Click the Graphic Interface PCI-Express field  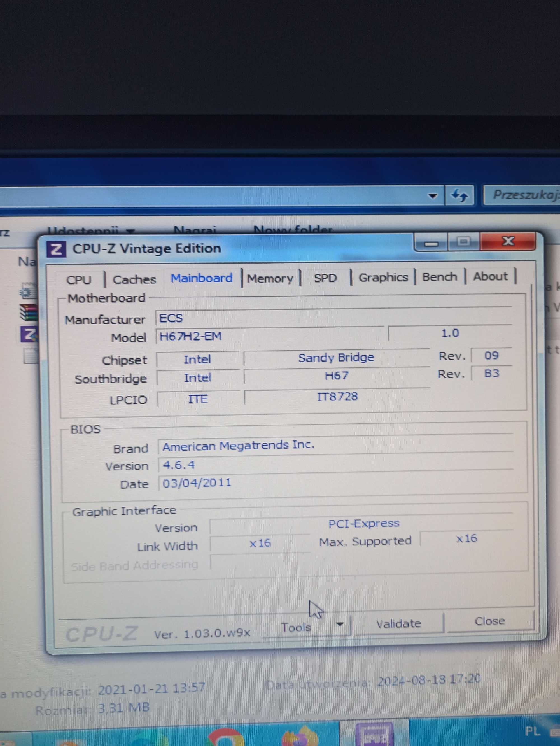361,524
